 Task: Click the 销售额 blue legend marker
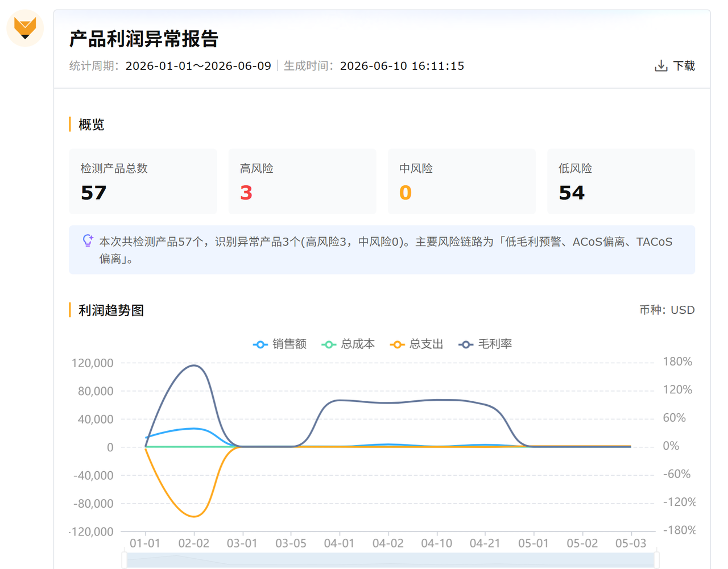pyautogui.click(x=260, y=344)
